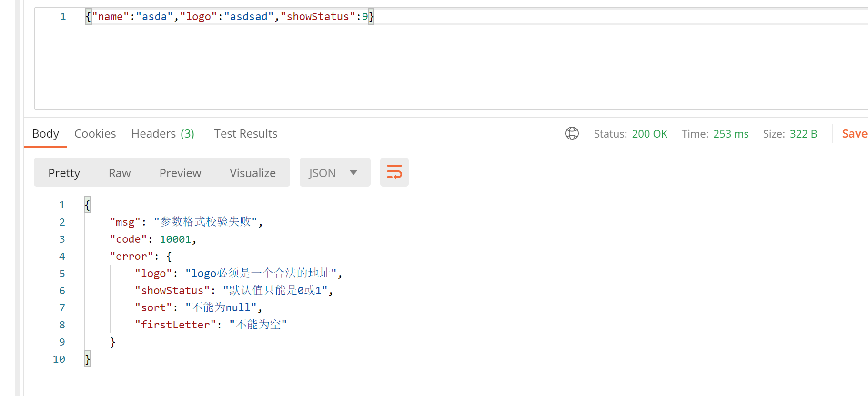Click the globe network icon
Image resolution: width=868 pixels, height=396 pixels.
(x=572, y=133)
